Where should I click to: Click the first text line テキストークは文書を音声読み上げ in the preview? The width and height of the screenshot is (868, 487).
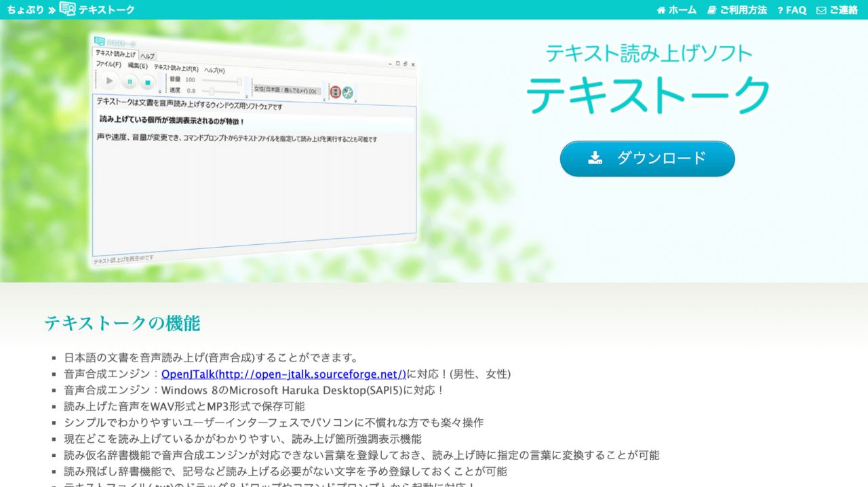click(189, 104)
